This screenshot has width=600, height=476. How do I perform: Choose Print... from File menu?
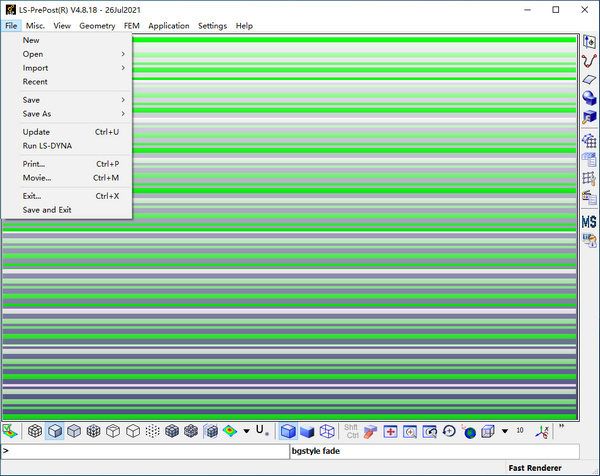(x=76, y=164)
